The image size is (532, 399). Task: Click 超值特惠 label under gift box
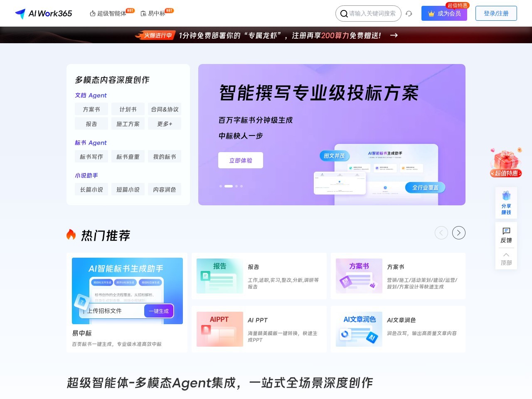(x=506, y=173)
